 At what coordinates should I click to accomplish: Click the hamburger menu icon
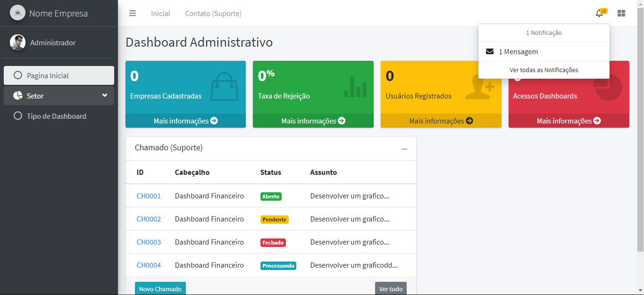tap(133, 13)
